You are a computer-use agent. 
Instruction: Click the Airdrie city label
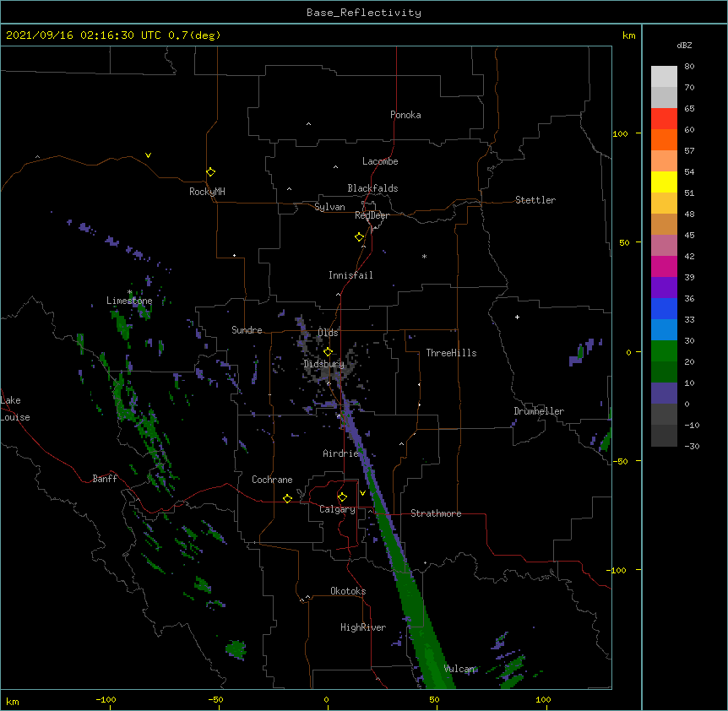[341, 453]
